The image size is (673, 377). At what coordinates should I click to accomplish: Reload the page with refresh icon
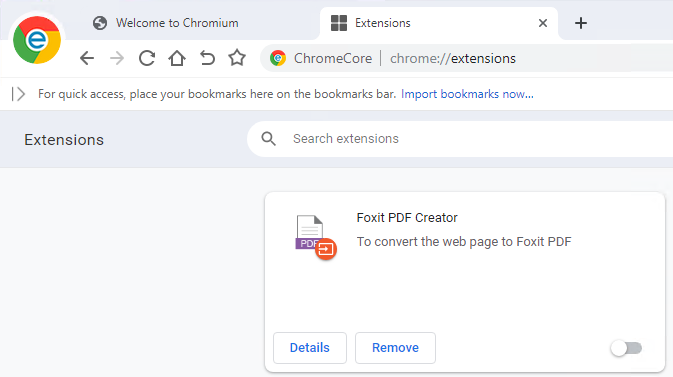[x=147, y=58]
